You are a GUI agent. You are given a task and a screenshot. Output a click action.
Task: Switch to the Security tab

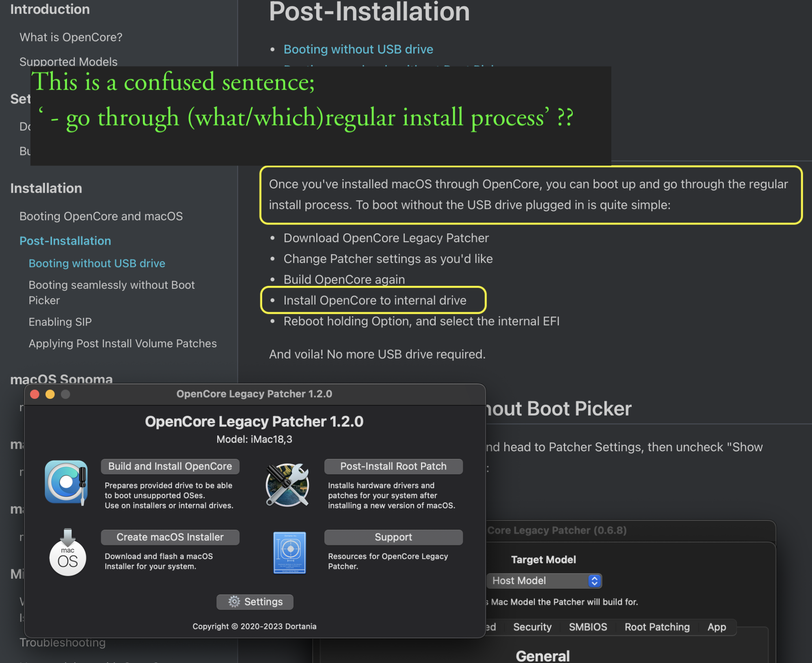[532, 627]
